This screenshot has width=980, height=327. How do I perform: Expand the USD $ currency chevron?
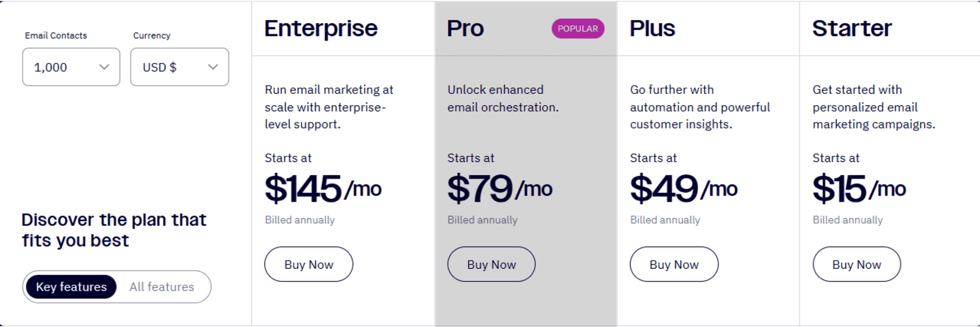[213, 67]
